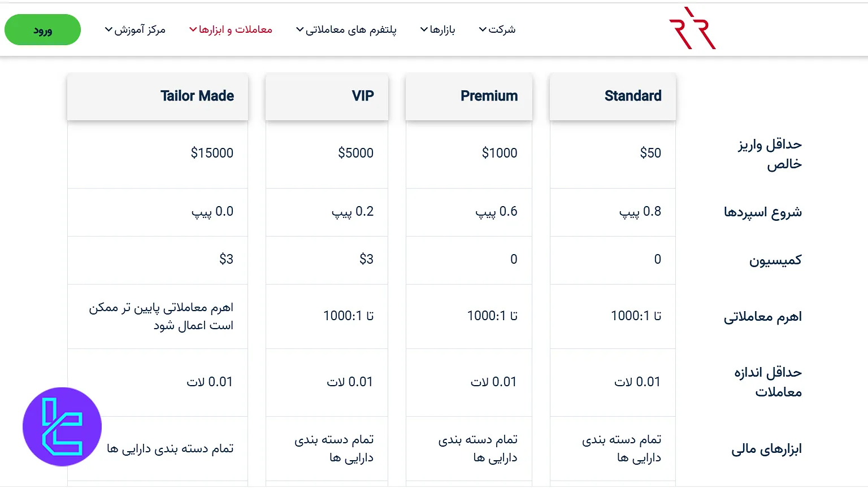Open the شرکت dropdown menu
Viewport: 868px width, 489px height.
pyautogui.click(x=501, y=29)
